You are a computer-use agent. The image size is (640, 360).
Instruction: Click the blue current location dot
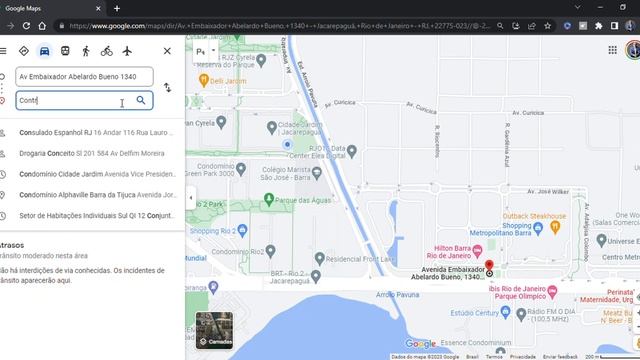point(287,144)
